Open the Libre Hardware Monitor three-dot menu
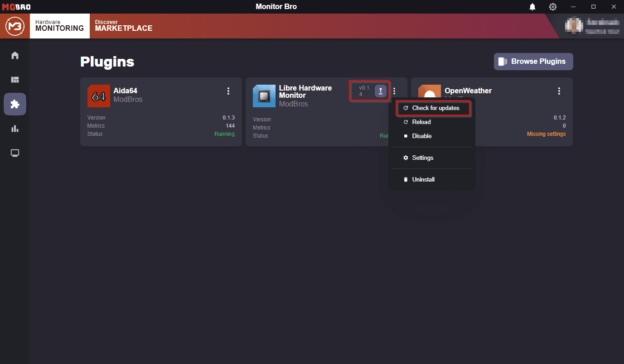 [x=394, y=91]
